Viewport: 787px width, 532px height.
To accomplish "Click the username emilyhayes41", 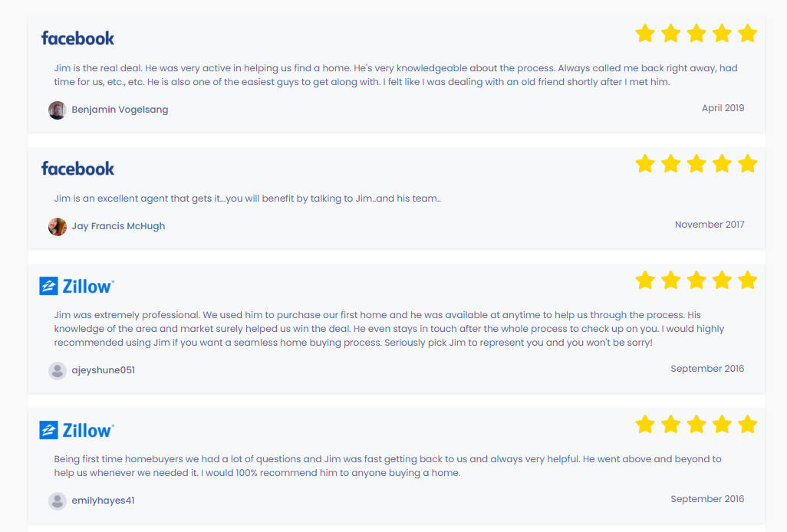I will (104, 501).
